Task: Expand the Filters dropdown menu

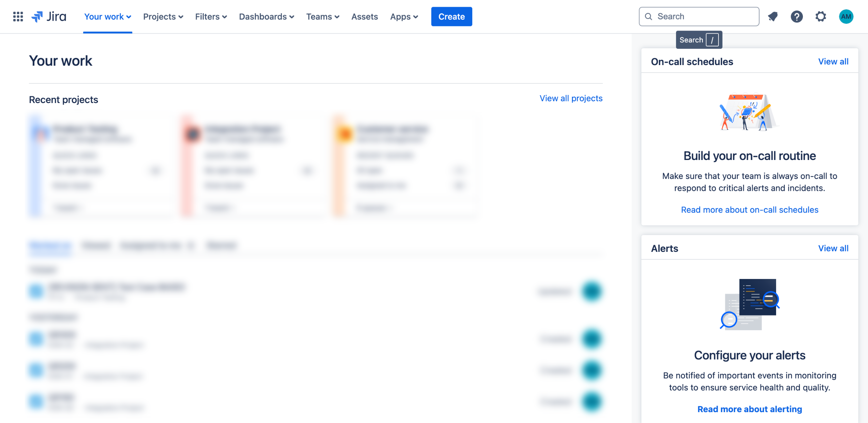Action: [211, 17]
